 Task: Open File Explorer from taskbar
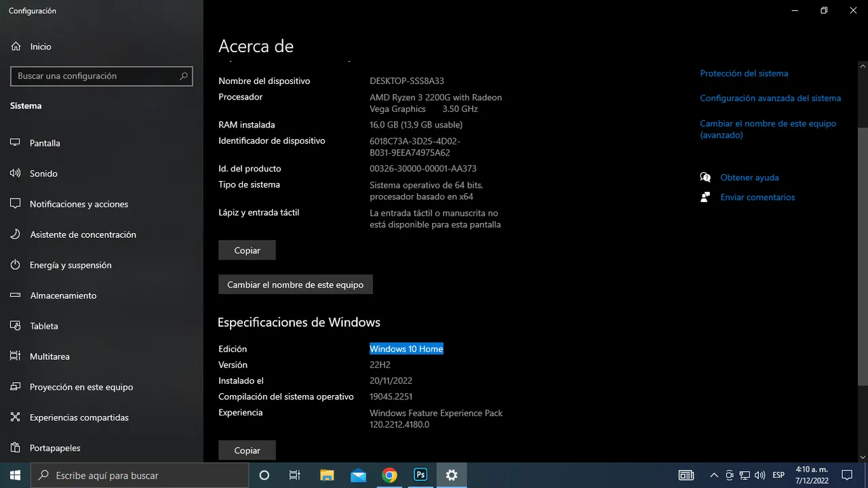(x=327, y=475)
